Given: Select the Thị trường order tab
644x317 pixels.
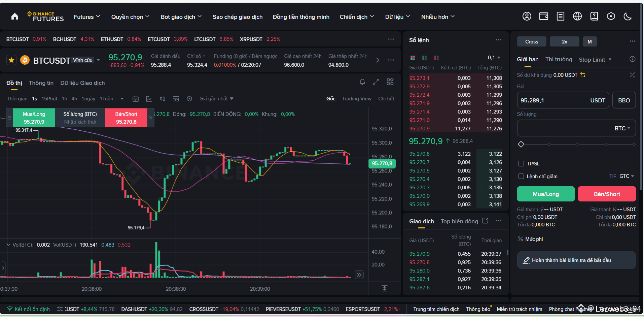Looking at the screenshot, I should (x=559, y=59).
